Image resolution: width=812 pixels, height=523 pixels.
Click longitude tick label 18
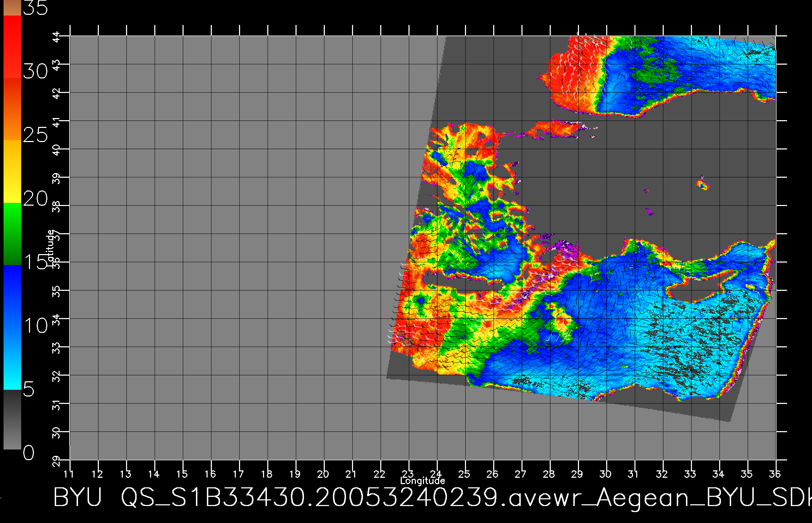pos(267,474)
